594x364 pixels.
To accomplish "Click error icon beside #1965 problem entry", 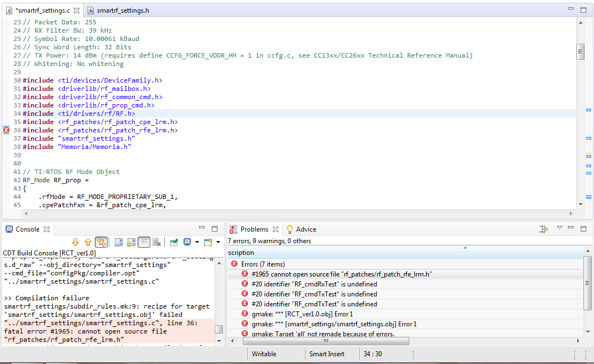I will click(245, 274).
